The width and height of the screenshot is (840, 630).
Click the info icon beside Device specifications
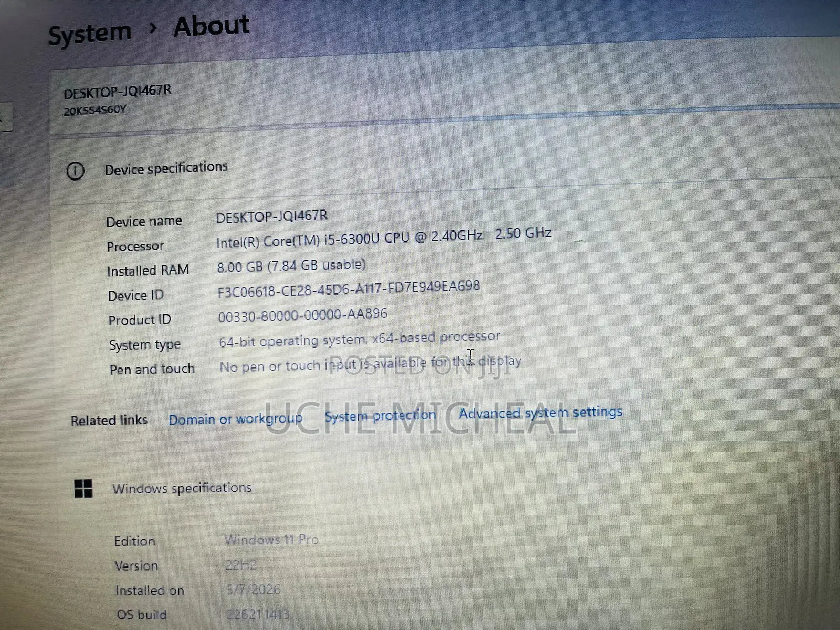pos(75,171)
